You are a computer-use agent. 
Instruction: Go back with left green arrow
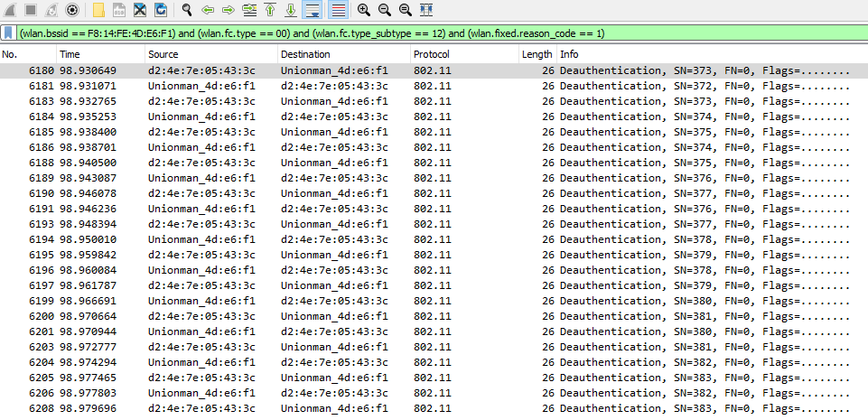click(x=208, y=9)
